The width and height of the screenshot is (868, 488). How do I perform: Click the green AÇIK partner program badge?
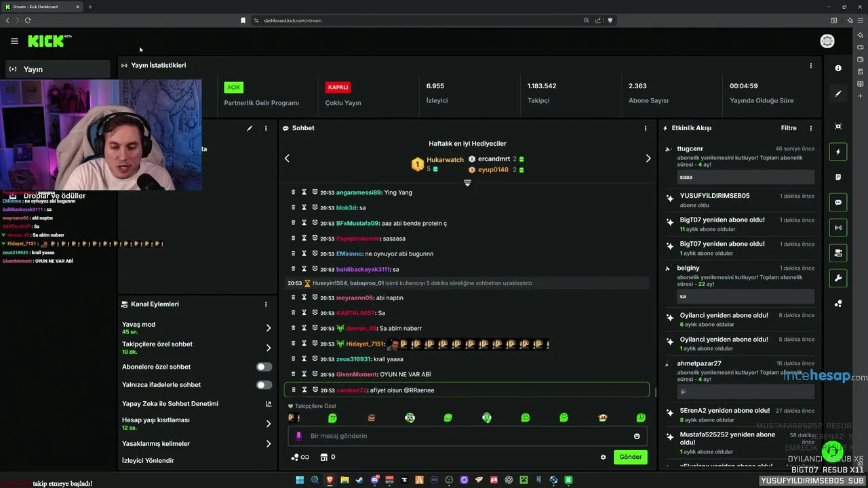234,87
